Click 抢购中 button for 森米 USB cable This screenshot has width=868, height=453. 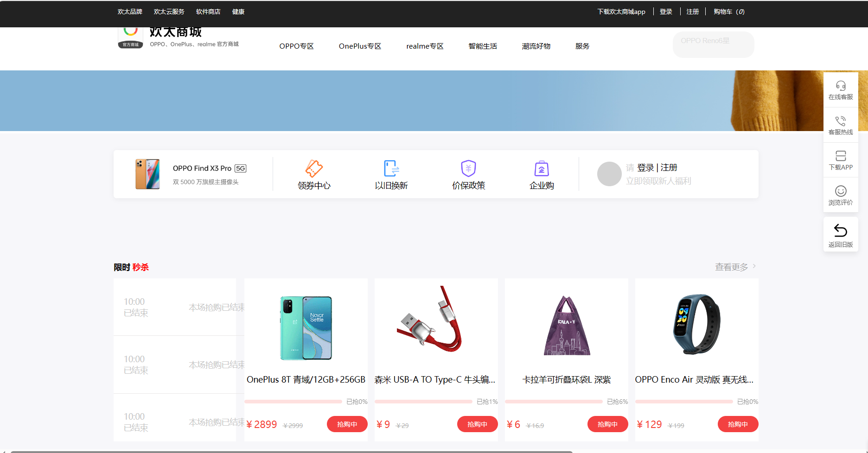478,424
